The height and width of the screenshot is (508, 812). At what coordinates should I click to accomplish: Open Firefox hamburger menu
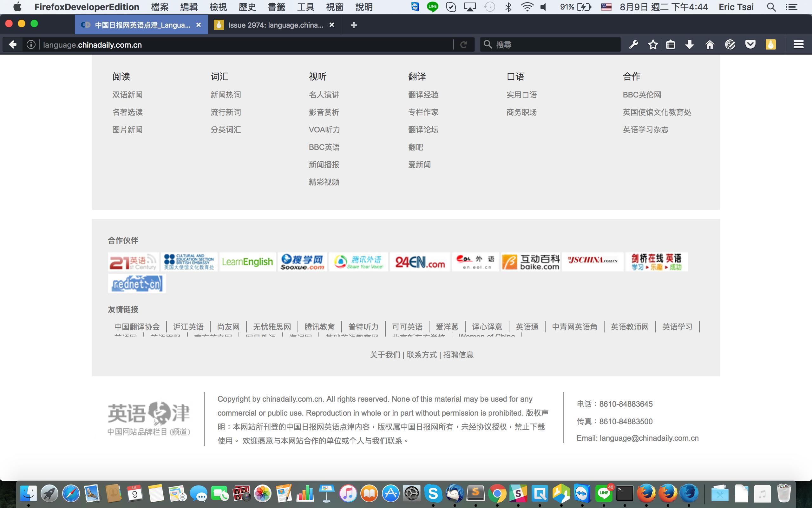point(799,44)
